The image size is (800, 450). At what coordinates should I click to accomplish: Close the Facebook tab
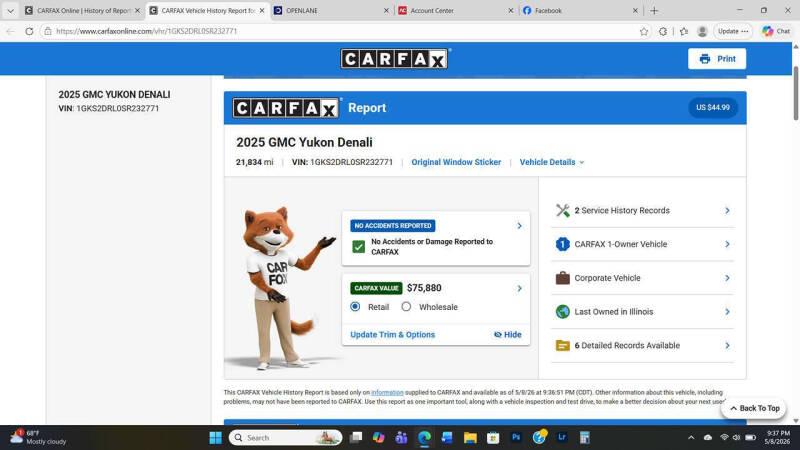[x=635, y=10]
